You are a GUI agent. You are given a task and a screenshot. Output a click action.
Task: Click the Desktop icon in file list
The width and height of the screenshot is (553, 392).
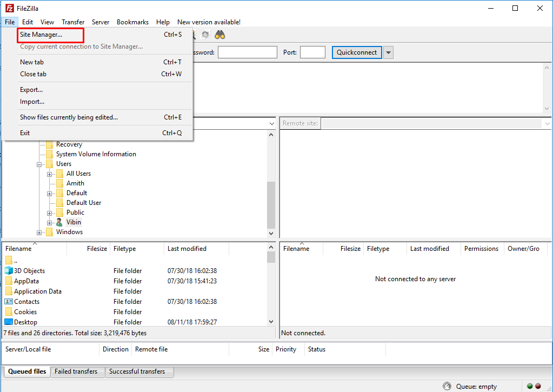[x=9, y=322]
